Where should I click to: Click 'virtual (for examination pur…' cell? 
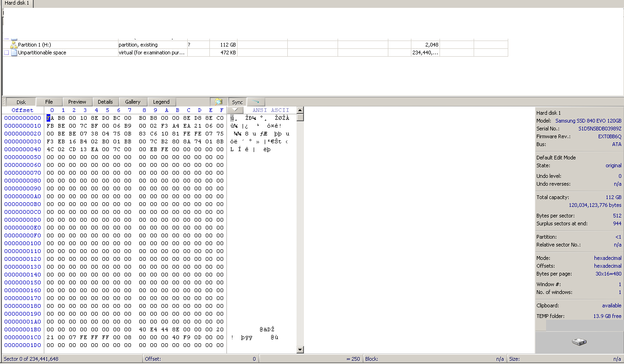click(x=152, y=53)
